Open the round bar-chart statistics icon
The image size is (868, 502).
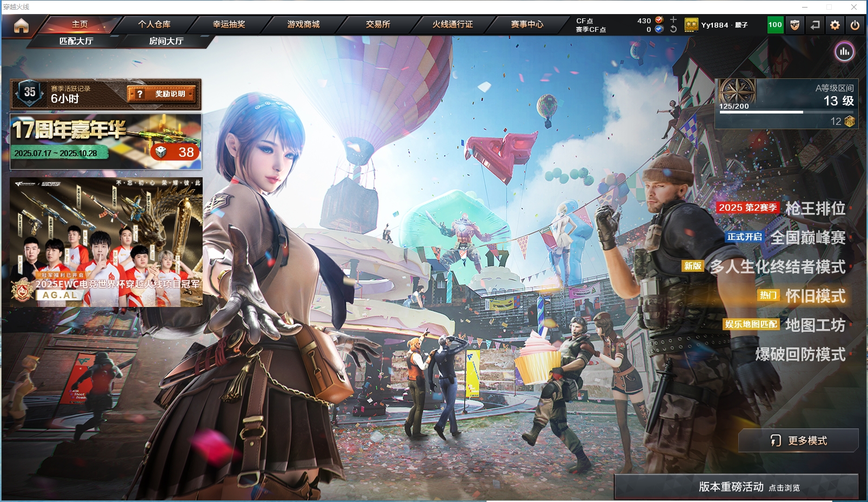tap(845, 52)
